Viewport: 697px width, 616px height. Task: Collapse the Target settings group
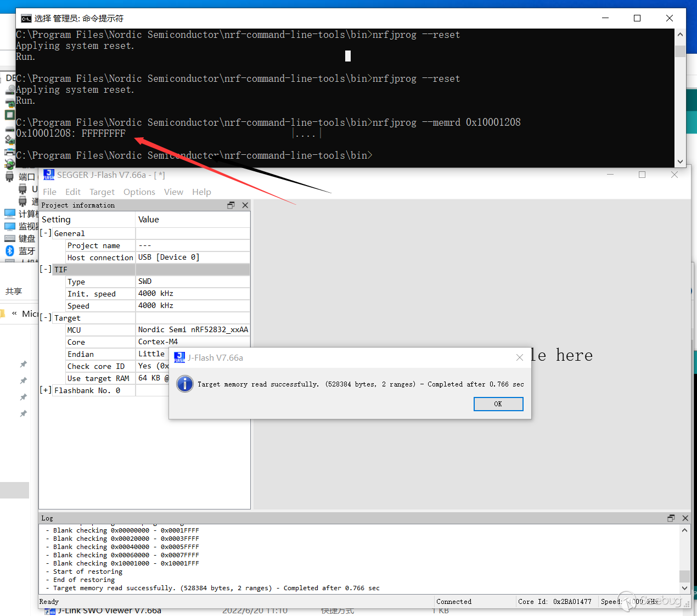46,317
